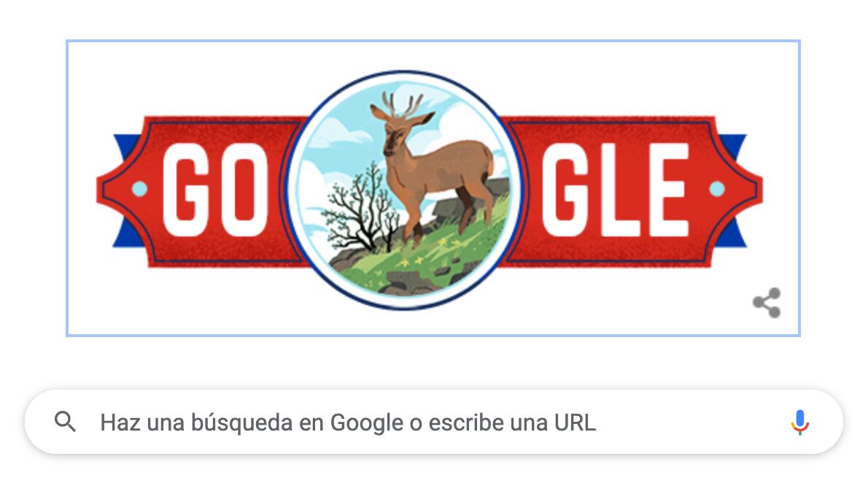Viewport: 868px width, 486px height.
Task: Click the first 'G' in 'GO' banner
Action: point(187,190)
